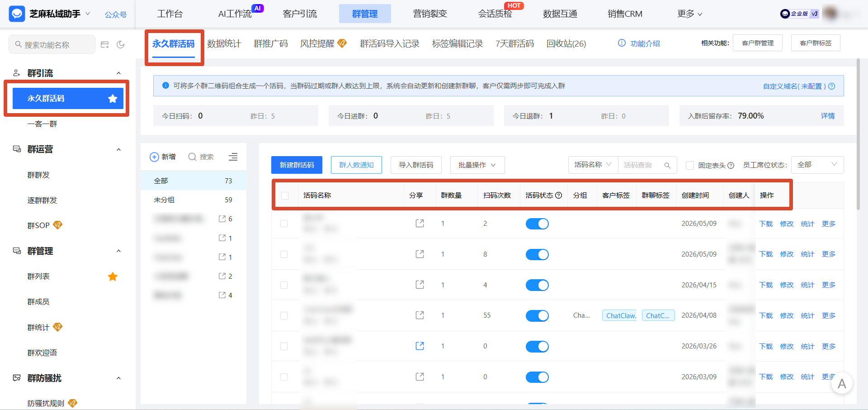Click the 新增 plus icon in group panel
This screenshot has width=868, height=410.
(154, 157)
